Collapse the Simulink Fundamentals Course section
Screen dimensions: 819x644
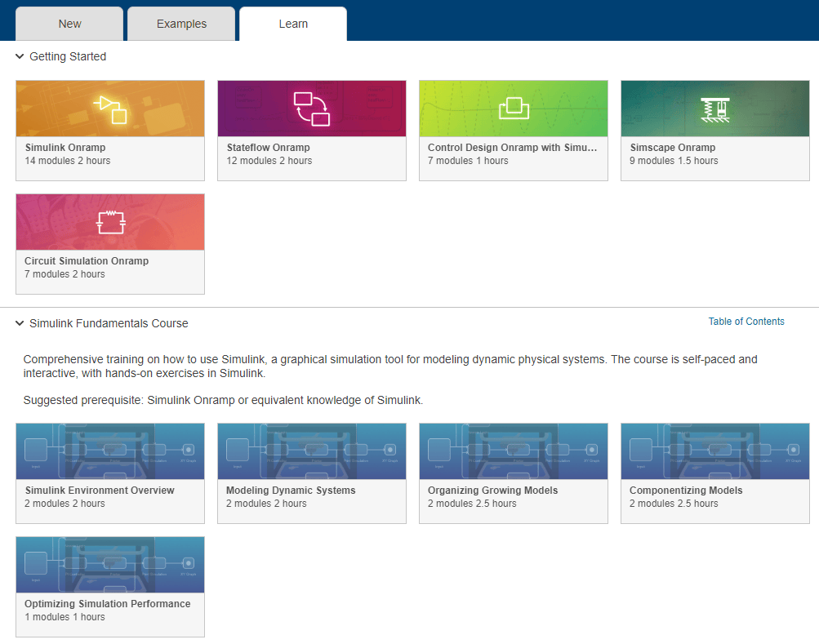(x=20, y=323)
